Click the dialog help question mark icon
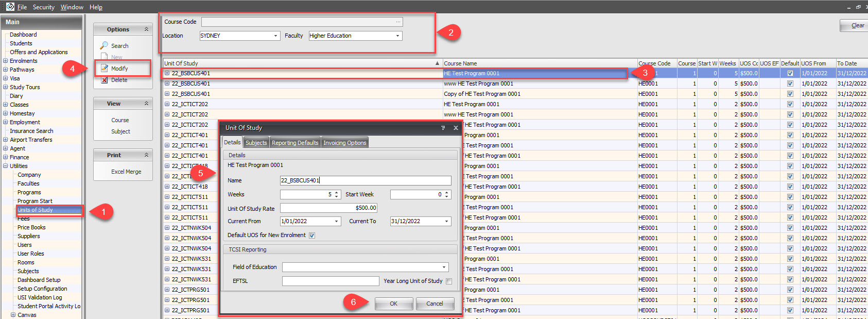The image size is (868, 319). (443, 128)
